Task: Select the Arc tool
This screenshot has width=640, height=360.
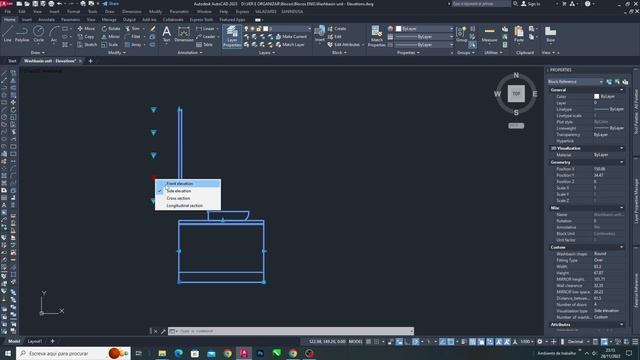Action: coord(54,34)
